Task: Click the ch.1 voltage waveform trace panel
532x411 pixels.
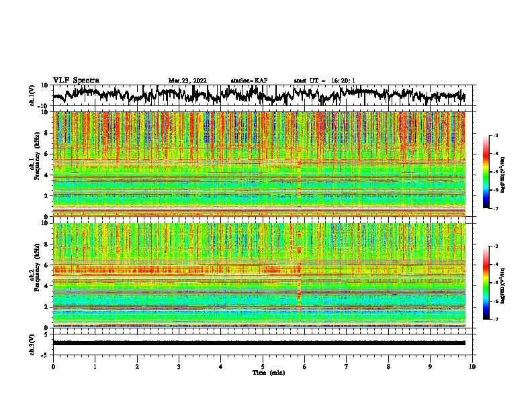Action: 263,95
